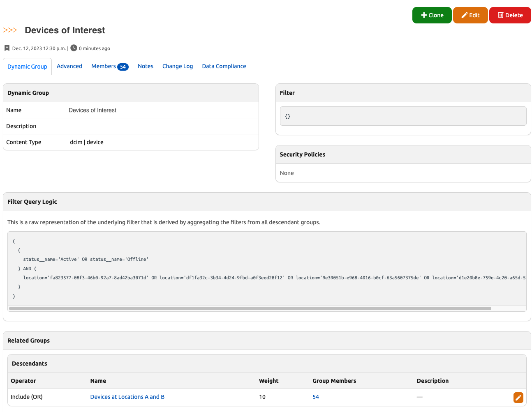View the Members tab

pos(109,66)
